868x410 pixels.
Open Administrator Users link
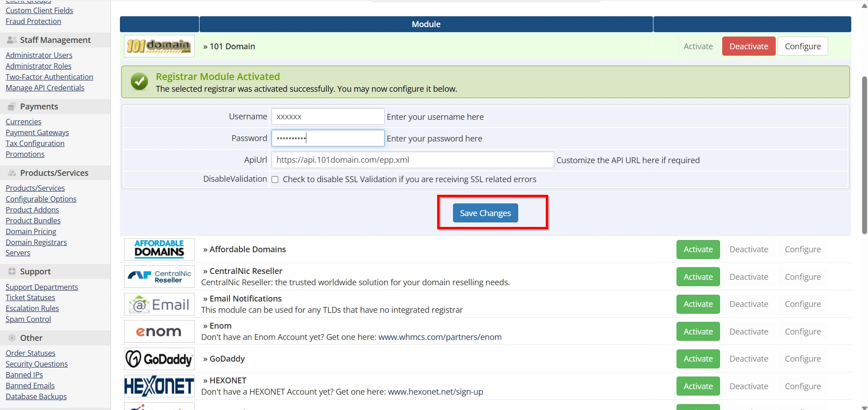39,55
